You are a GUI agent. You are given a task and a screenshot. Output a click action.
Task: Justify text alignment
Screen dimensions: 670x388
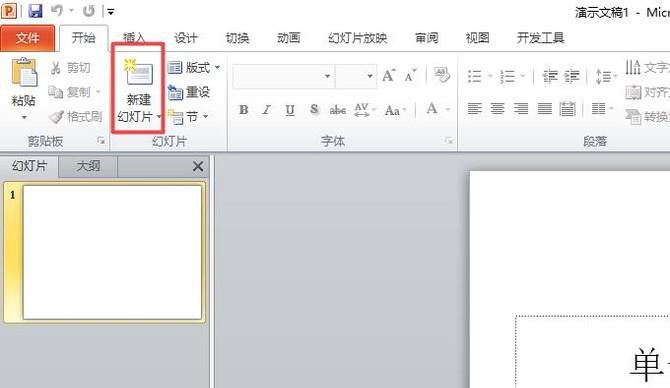tap(544, 109)
